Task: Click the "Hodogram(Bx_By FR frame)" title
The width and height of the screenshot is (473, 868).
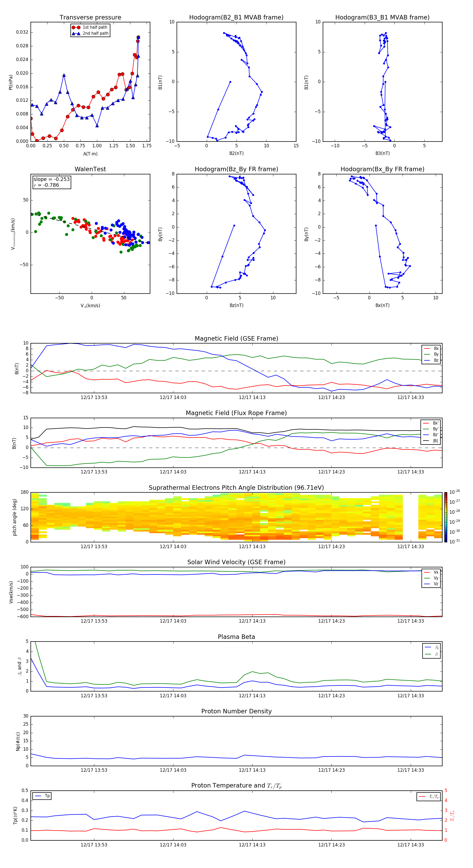Action: 382,169
